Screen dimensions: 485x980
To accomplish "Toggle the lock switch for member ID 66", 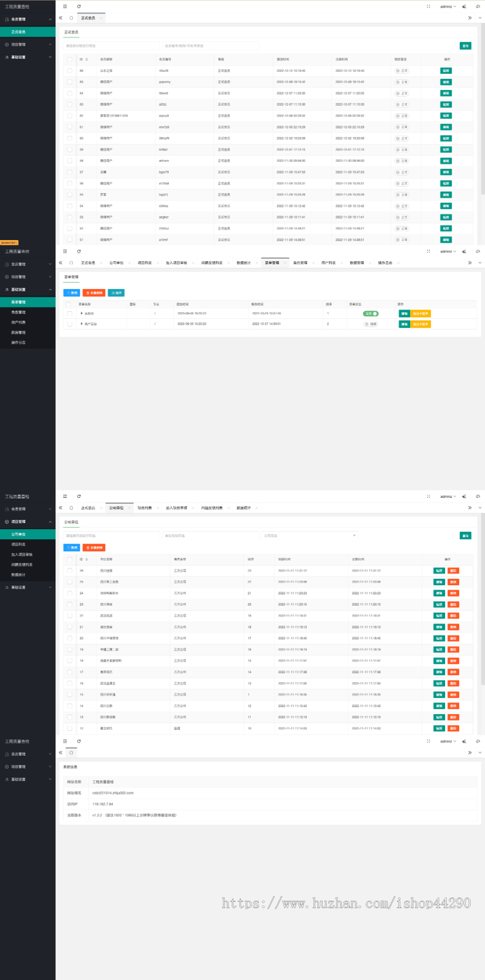I will [401, 71].
